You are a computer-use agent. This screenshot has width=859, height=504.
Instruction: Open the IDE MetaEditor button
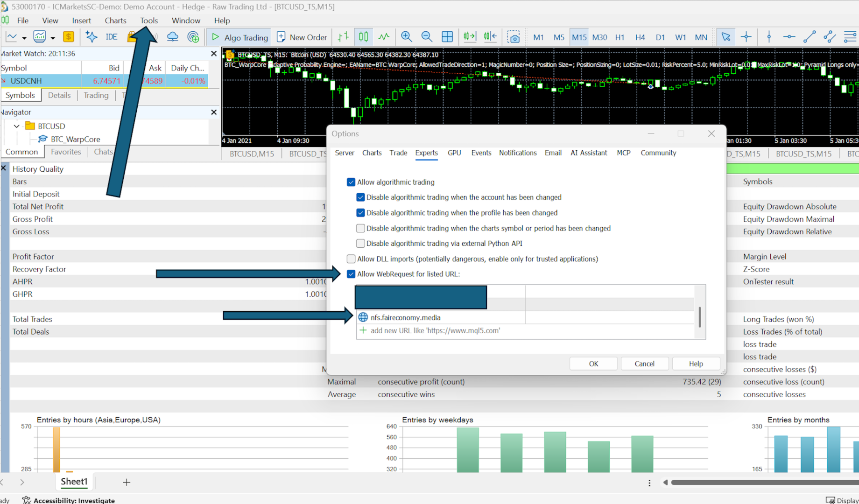111,37
